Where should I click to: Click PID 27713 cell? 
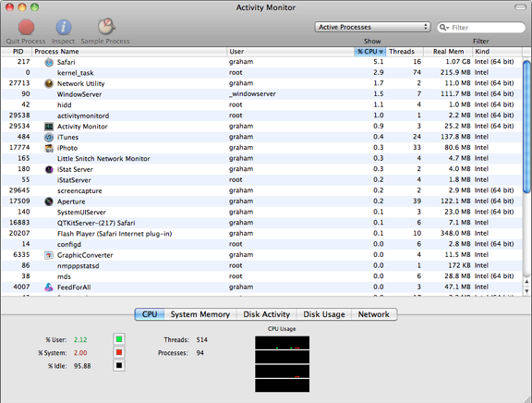[19, 83]
